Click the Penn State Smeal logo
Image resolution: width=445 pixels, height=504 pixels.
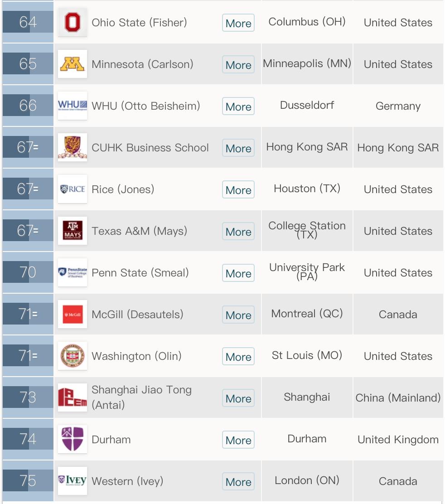[x=73, y=272]
